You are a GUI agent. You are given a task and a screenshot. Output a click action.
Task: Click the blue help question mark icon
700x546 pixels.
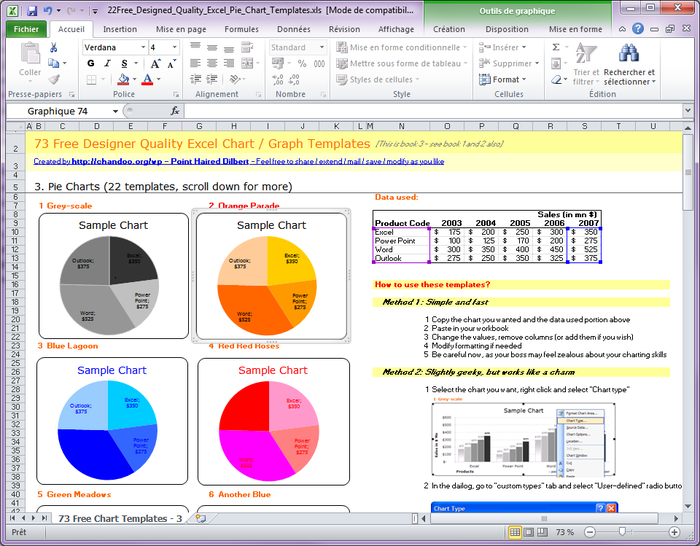[638, 29]
